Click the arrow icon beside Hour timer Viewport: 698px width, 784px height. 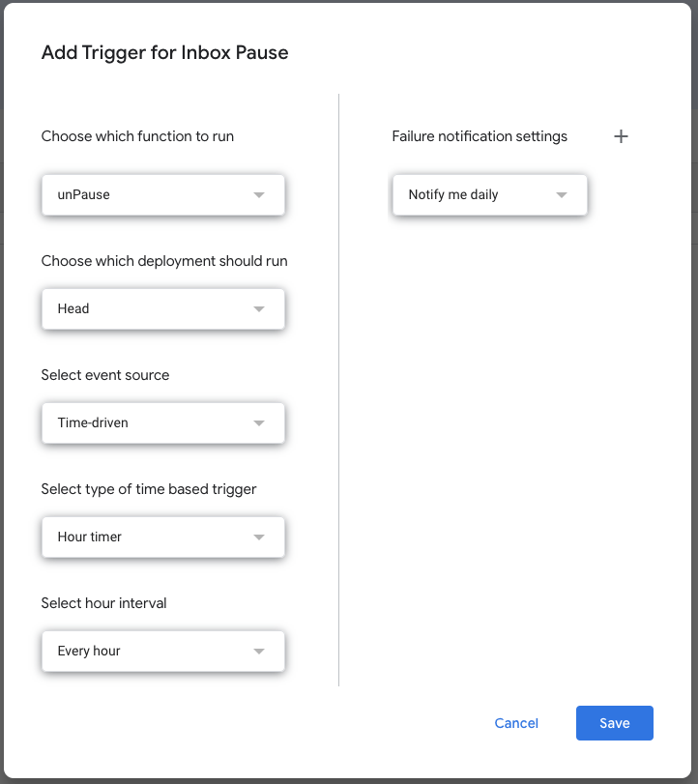pyautogui.click(x=258, y=537)
